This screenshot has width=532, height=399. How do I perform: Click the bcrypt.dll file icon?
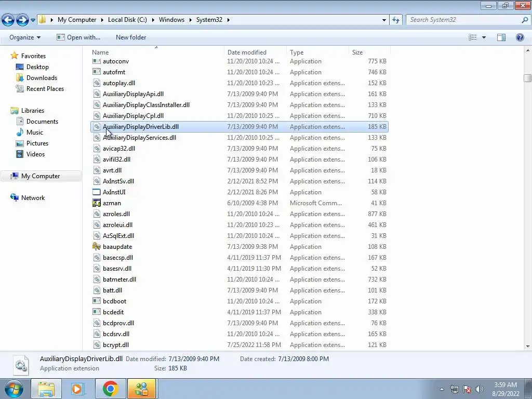pyautogui.click(x=97, y=345)
